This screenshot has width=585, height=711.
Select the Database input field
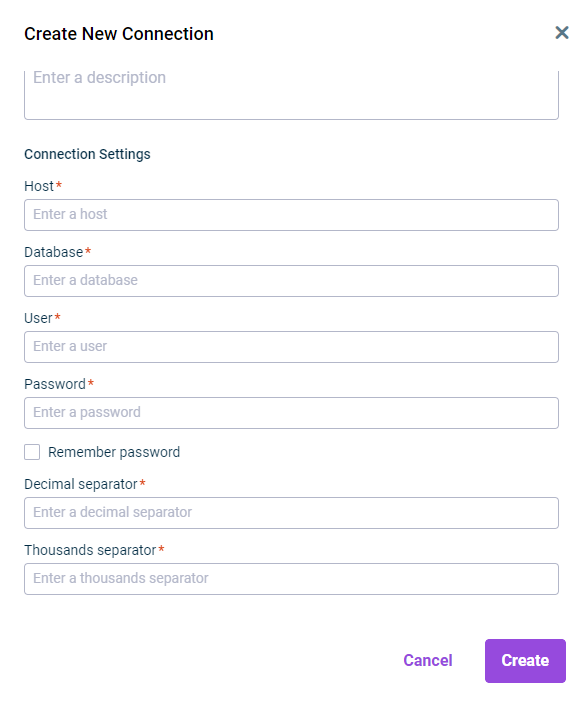tap(291, 281)
